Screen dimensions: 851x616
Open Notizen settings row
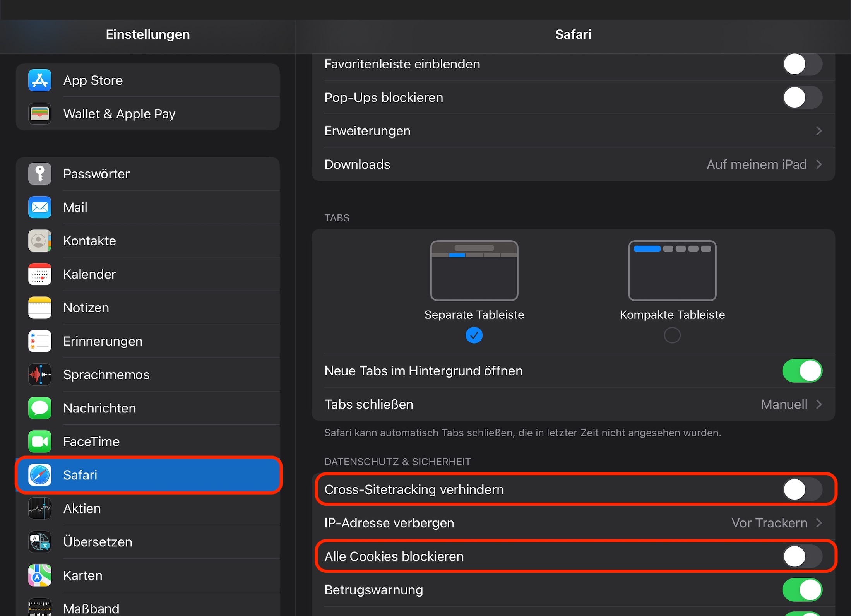pos(148,308)
